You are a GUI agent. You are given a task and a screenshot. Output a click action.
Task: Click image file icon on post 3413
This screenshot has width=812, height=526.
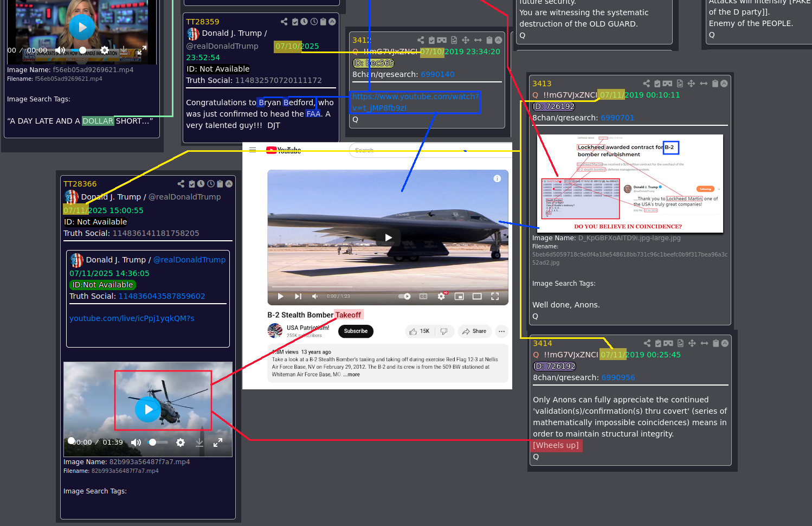[679, 84]
